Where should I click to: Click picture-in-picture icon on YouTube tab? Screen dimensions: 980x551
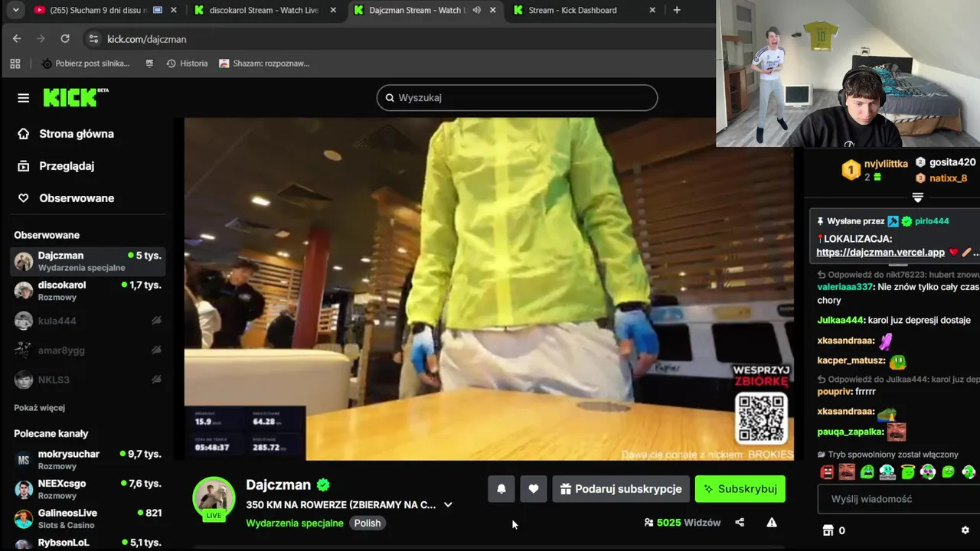point(157,10)
